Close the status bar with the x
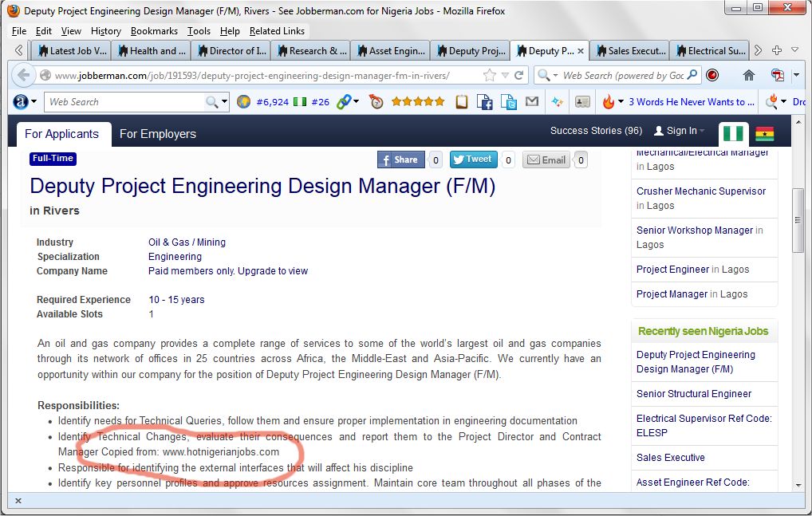The height and width of the screenshot is (516, 812). point(18,501)
